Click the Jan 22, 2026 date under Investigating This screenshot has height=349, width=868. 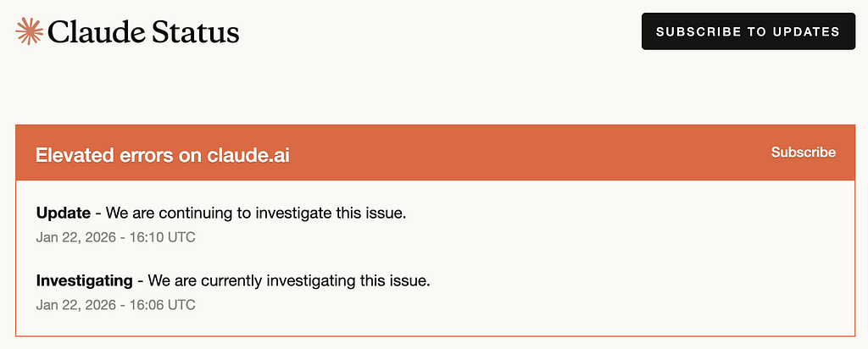pyautogui.click(x=76, y=304)
